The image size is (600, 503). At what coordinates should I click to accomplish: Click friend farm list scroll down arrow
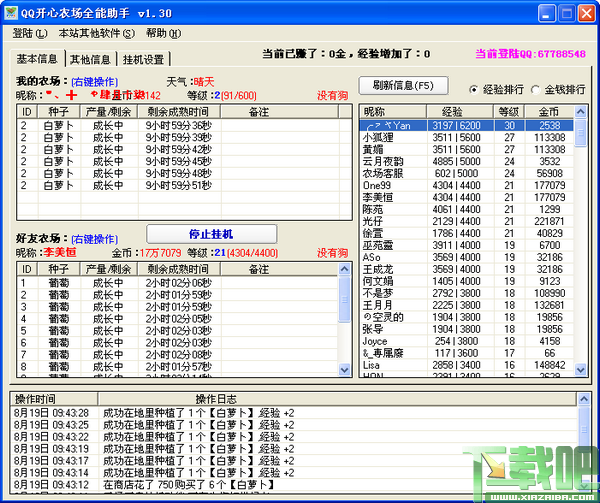(344, 370)
